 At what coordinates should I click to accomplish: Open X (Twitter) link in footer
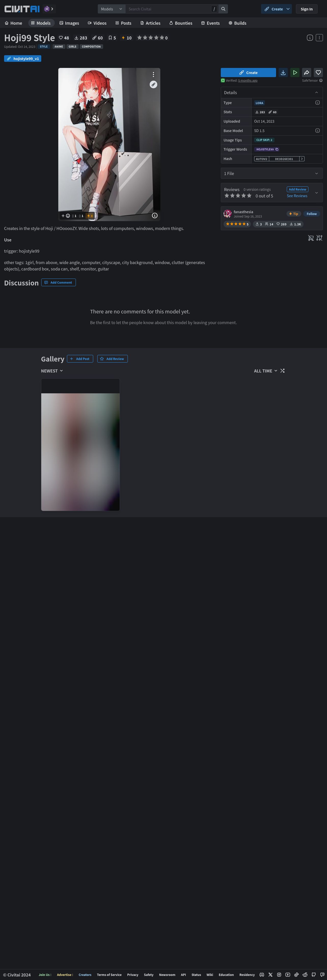click(x=270, y=975)
